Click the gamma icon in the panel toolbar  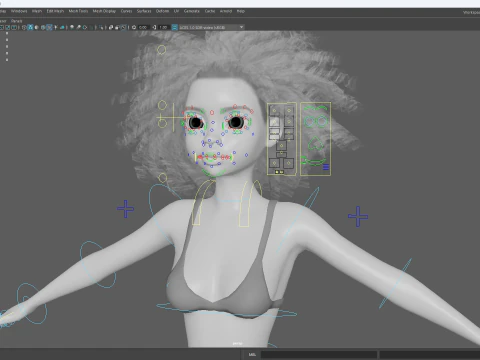[154, 27]
